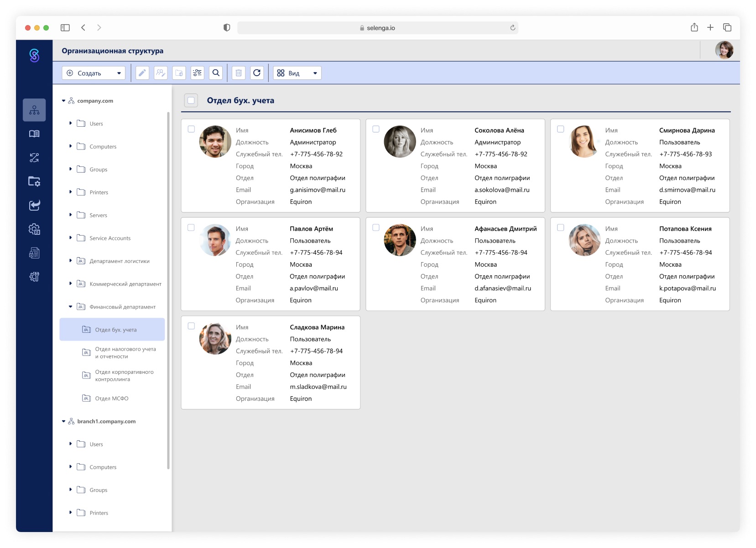Select Отдел корпоративного контроллинга
Image resolution: width=756 pixels, height=548 pixels.
pos(124,375)
